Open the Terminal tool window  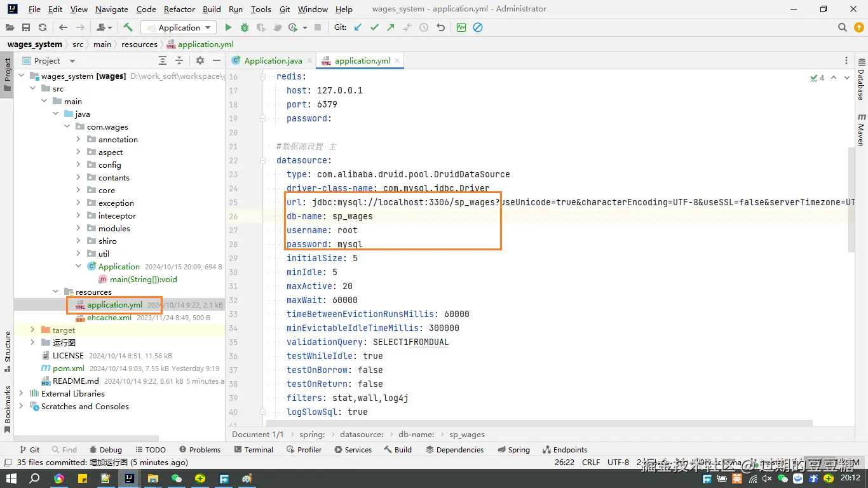click(x=254, y=449)
